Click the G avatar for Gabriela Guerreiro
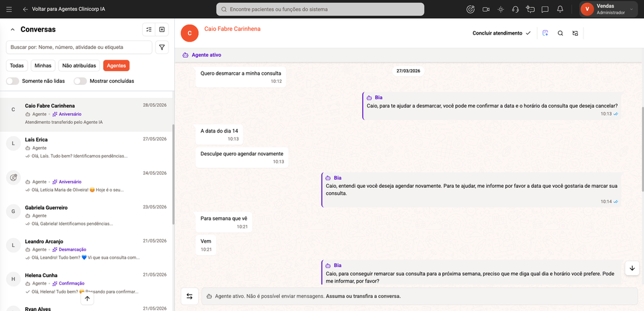The height and width of the screenshot is (311, 644). [14, 211]
